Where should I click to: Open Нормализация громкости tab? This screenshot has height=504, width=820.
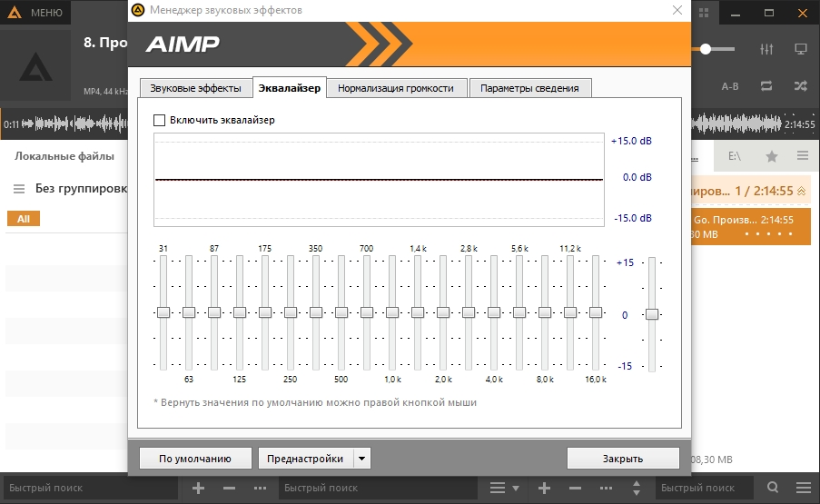395,88
